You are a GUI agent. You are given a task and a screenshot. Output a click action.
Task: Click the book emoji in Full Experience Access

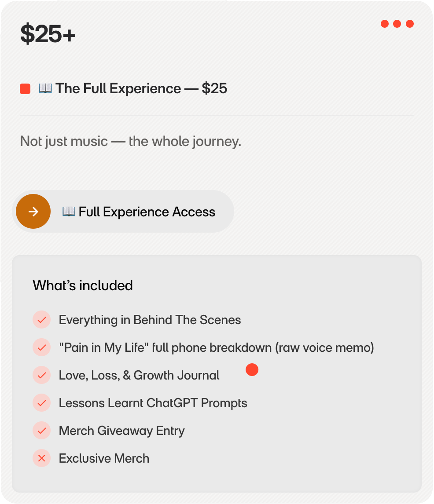69,212
